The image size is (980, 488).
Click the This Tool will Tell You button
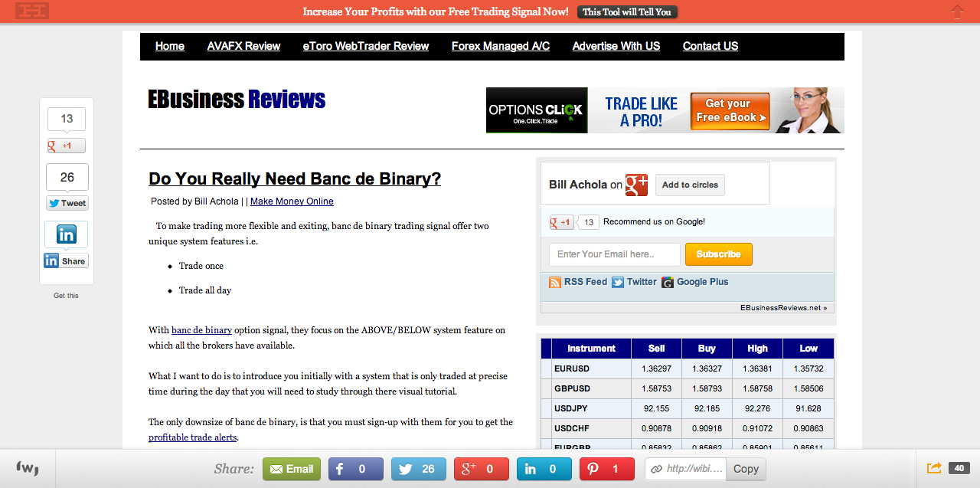[627, 11]
